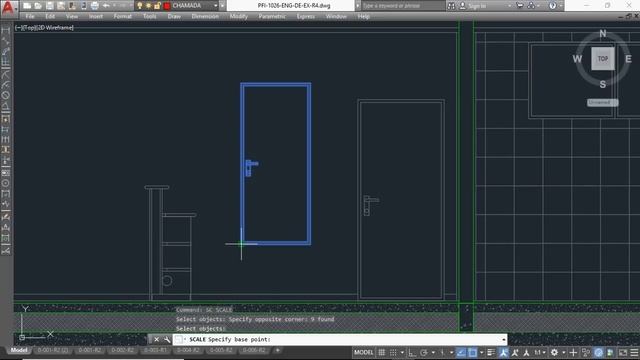Toggle layer lock padlock icon for CHAMADA
This screenshot has width=640, height=360.
(158, 6)
